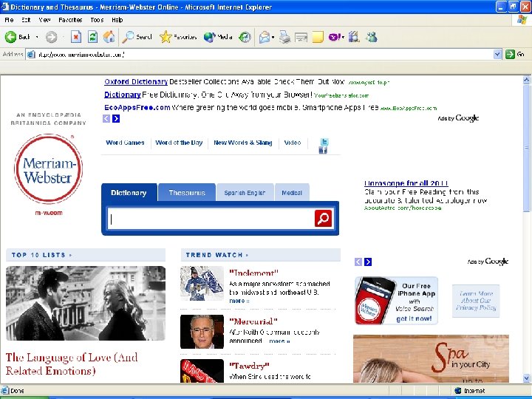The image size is (532, 399).
Task: Switch to the Spanish-English tab
Action: tap(245, 193)
